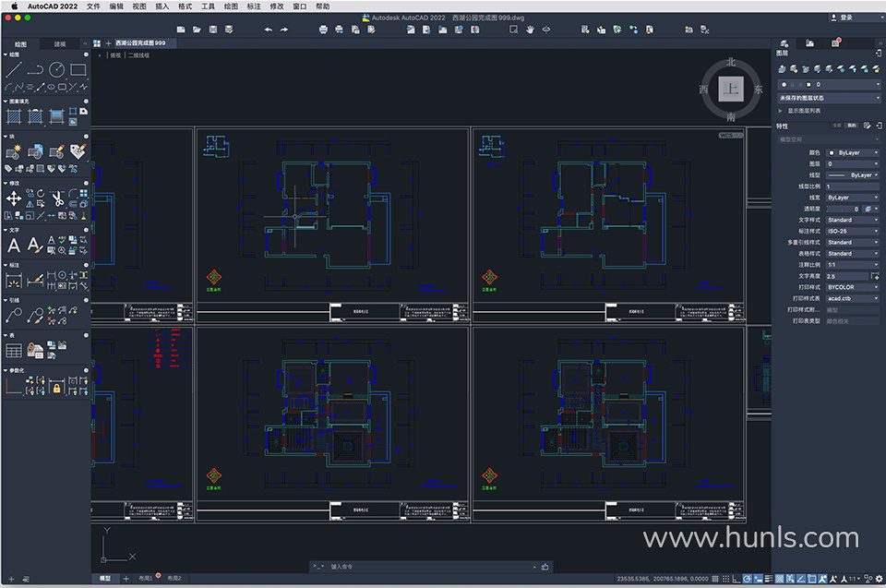Viewport: 886px width, 588px height.
Task: Toggle grid display in status bar
Action: pos(715,579)
